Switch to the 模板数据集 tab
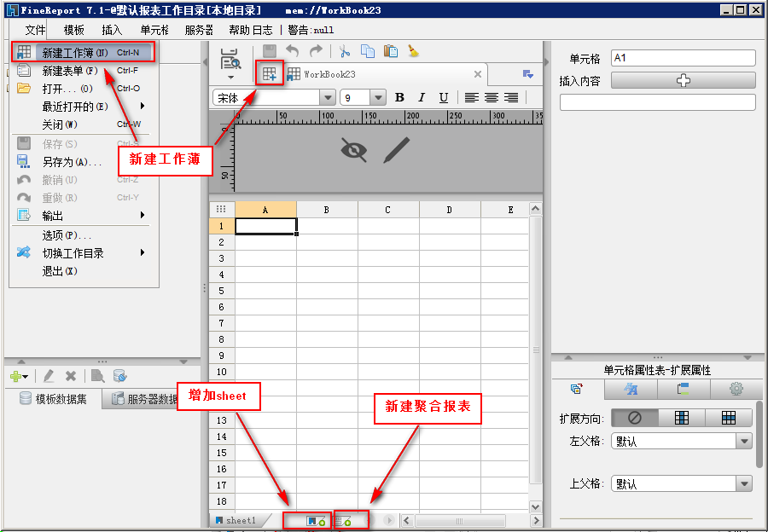768x532 pixels. pos(54,399)
